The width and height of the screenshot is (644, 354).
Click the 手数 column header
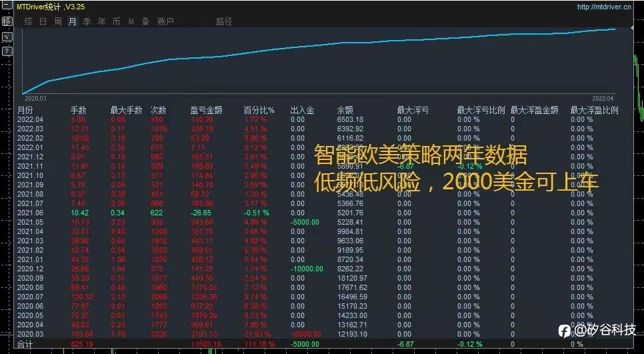(79, 110)
